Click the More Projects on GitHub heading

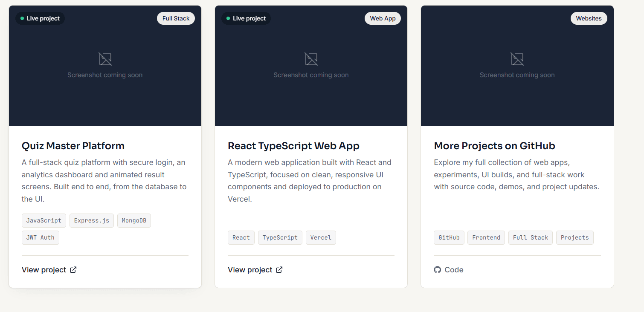[494, 146]
